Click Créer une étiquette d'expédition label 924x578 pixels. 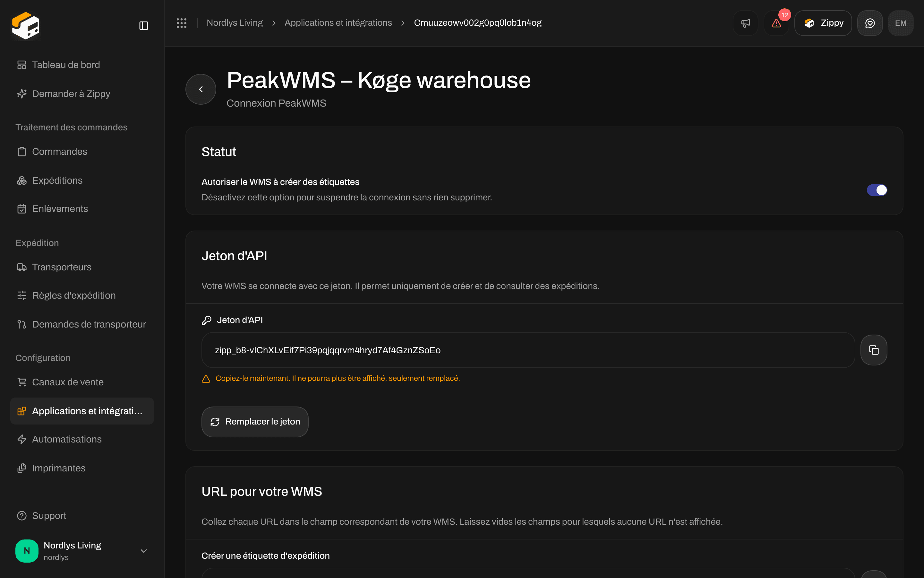pyautogui.click(x=265, y=556)
